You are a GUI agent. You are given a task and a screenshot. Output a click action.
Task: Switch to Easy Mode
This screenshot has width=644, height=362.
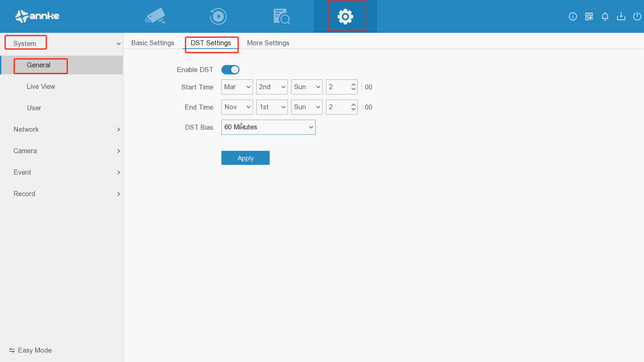(31, 350)
